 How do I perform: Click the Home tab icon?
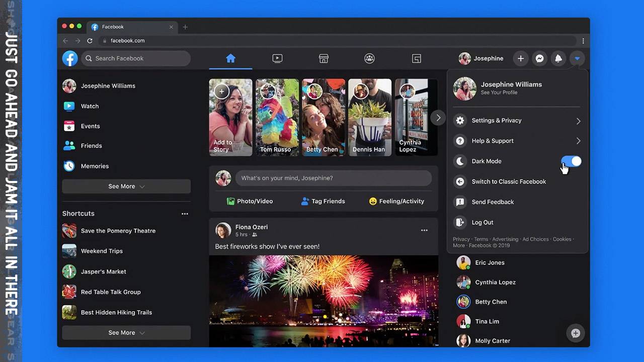click(230, 58)
